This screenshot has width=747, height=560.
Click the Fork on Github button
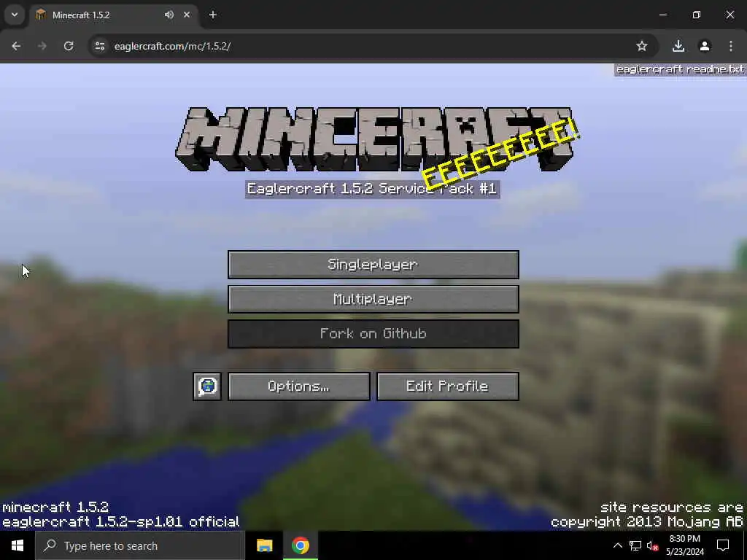373,334
